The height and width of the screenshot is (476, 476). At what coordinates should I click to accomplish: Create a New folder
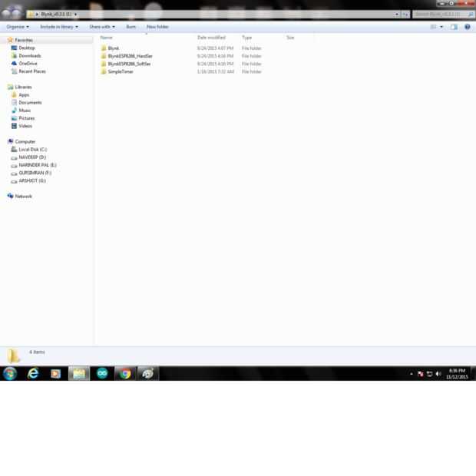pyautogui.click(x=157, y=27)
